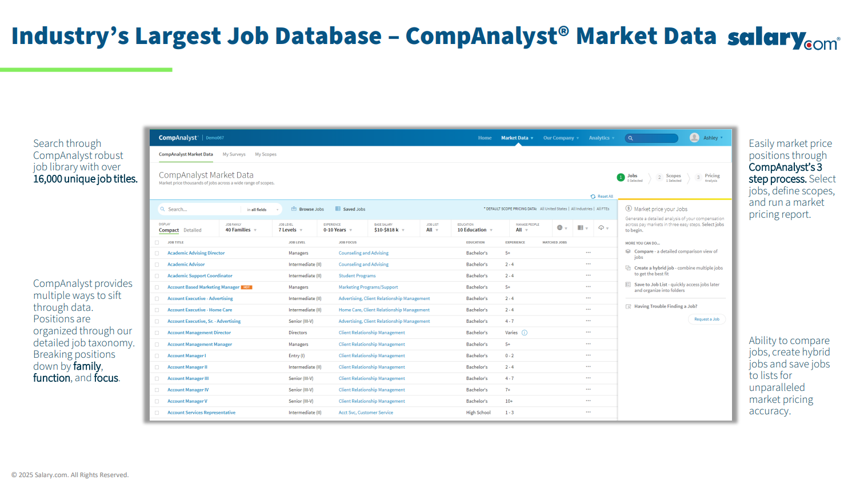Select the Compact display option
The width and height of the screenshot is (868, 484).
[x=169, y=230]
